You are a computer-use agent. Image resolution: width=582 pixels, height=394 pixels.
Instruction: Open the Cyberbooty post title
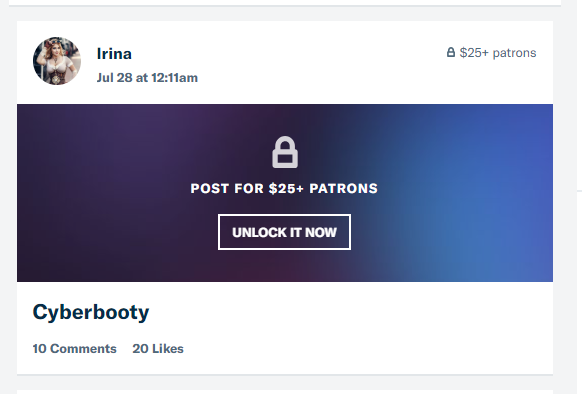[91, 312]
